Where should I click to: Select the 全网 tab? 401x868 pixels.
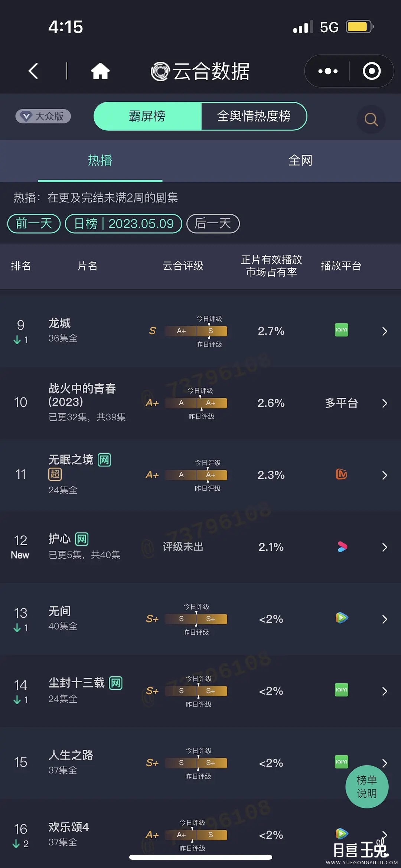tap(300, 160)
